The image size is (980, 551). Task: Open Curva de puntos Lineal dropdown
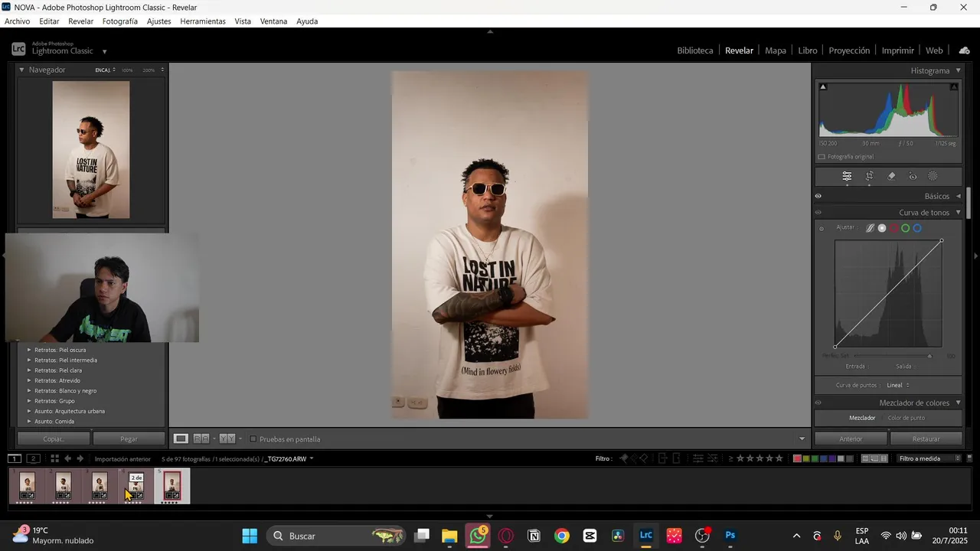[898, 385]
